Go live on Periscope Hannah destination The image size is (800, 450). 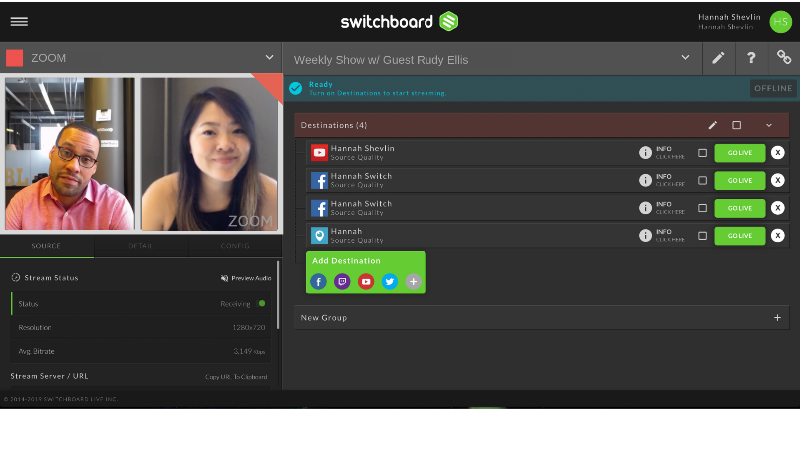[740, 236]
